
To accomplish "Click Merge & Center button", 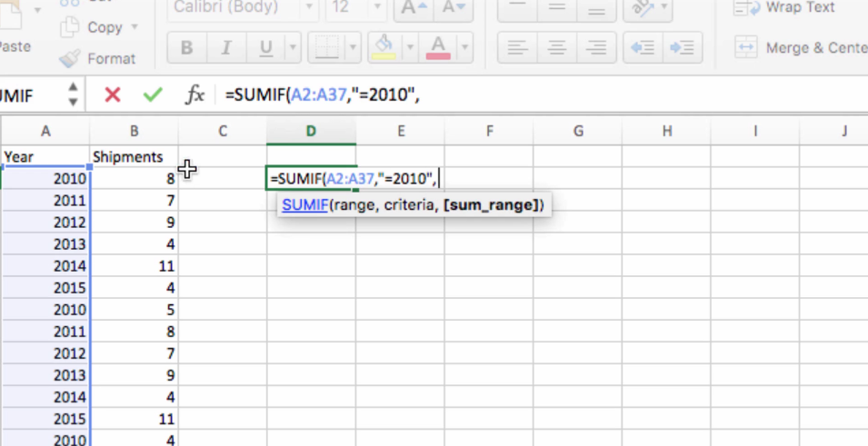I will [801, 47].
